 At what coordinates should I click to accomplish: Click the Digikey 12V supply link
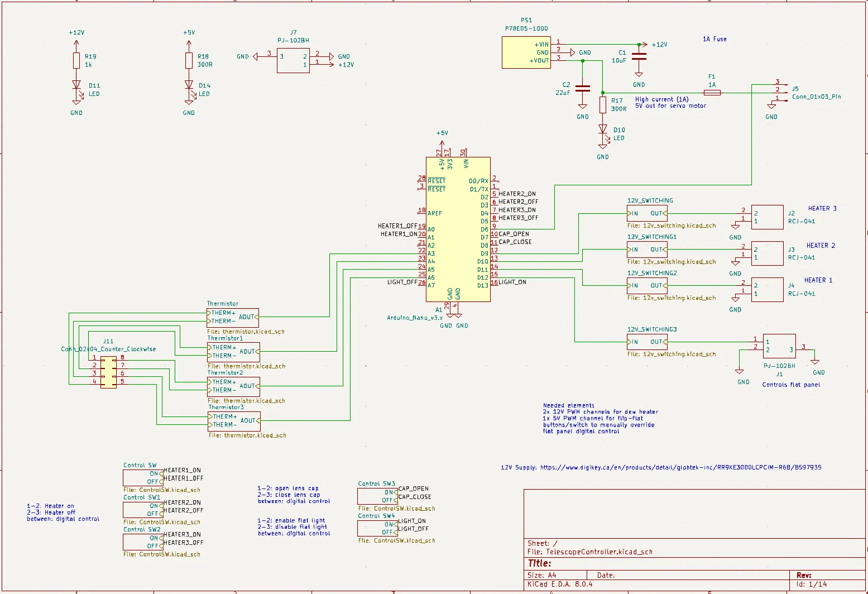pyautogui.click(x=661, y=467)
